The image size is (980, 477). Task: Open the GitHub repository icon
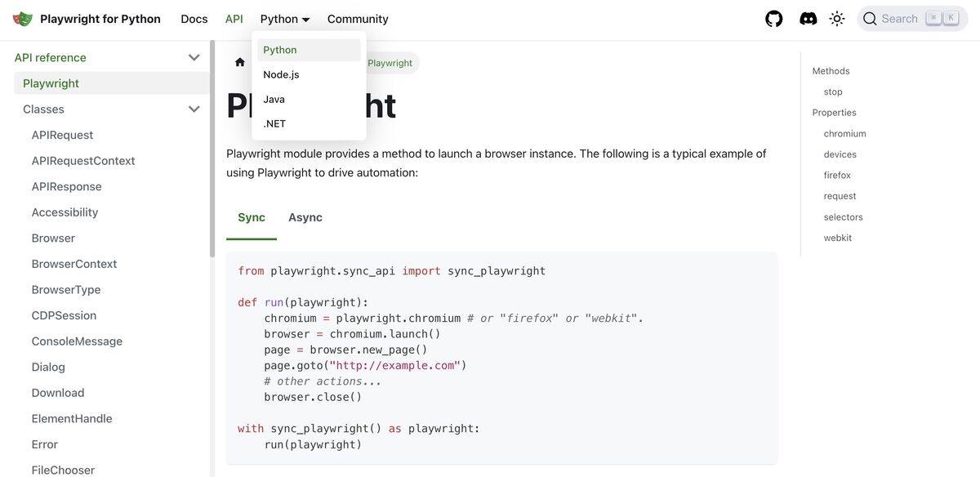[x=773, y=19]
